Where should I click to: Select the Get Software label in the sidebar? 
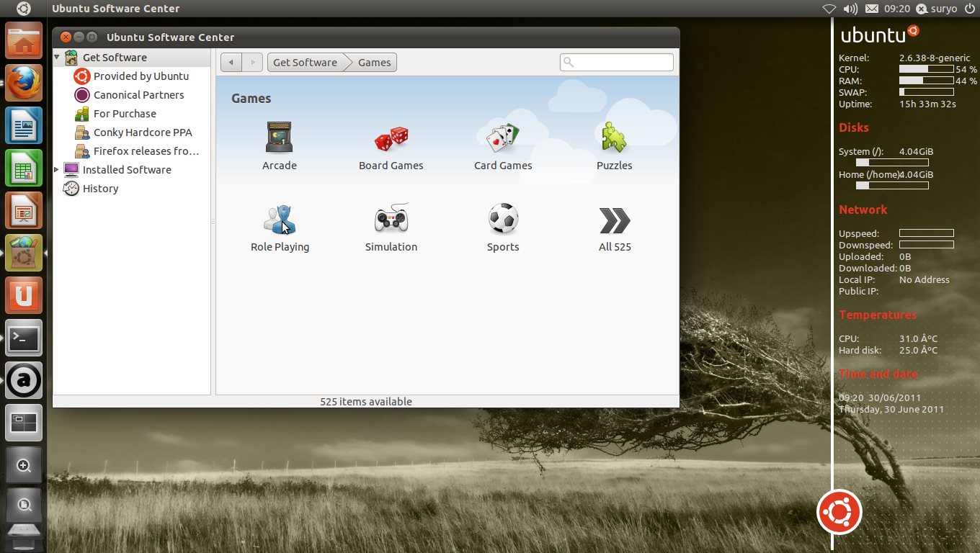115,58
